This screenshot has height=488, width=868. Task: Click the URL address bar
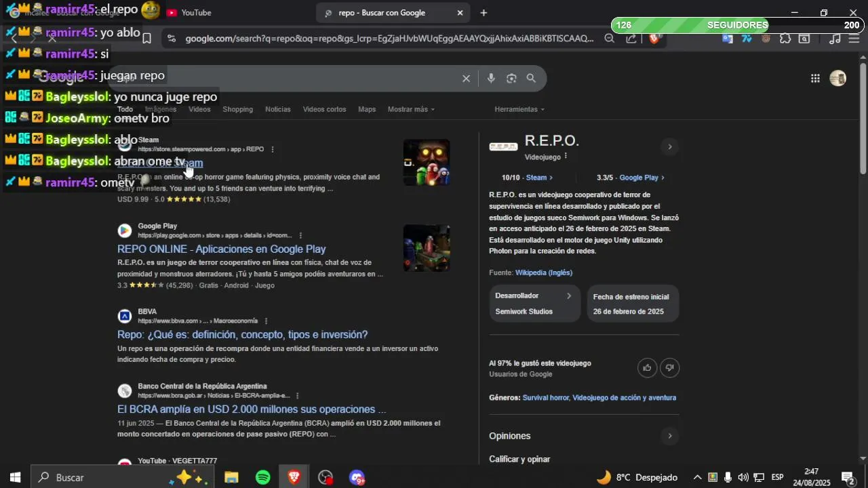click(x=389, y=39)
